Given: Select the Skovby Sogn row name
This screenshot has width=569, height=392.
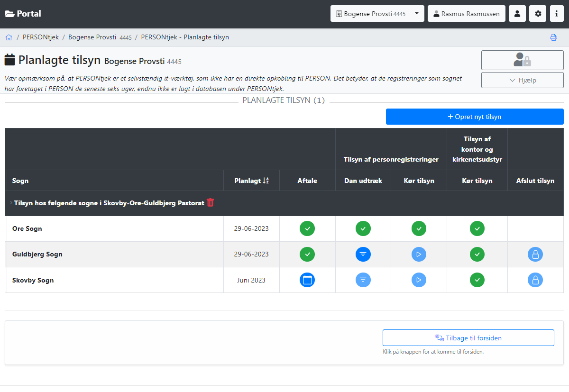Looking at the screenshot, I should tap(33, 280).
